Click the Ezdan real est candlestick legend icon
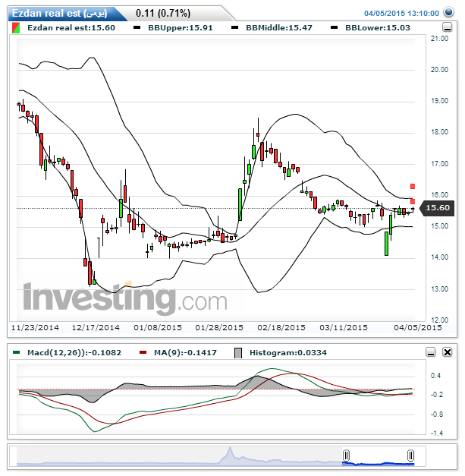Viewport: 465px width, 476px height. (17, 27)
